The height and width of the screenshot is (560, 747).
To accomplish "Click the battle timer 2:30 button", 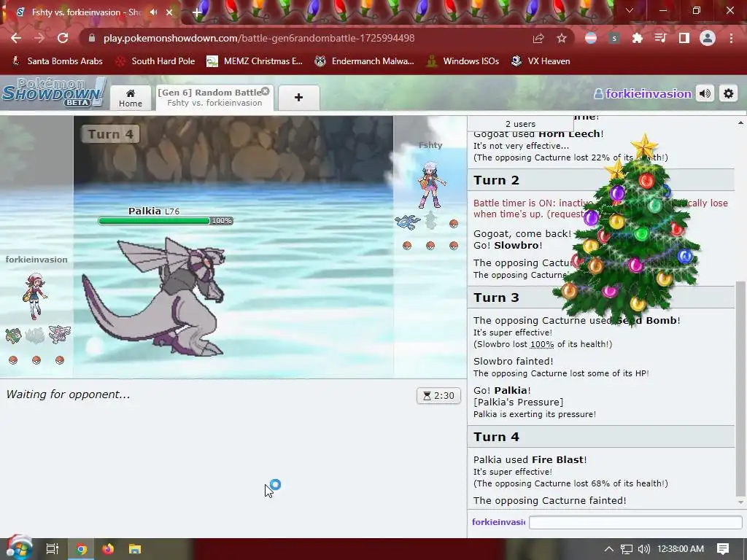I will [438, 396].
